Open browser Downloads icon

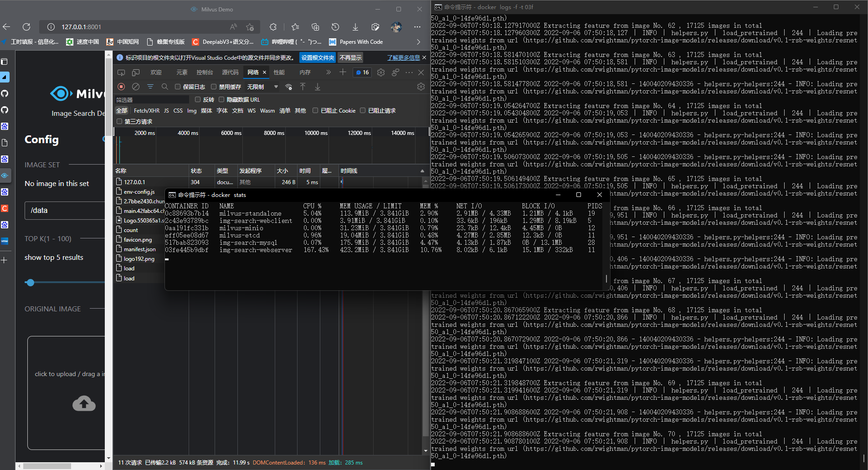(355, 27)
